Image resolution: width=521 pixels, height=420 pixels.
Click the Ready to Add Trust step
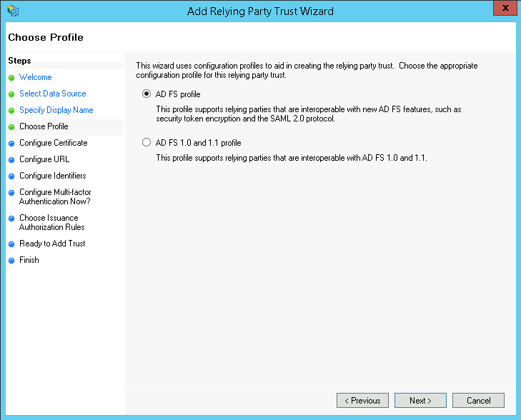point(52,244)
